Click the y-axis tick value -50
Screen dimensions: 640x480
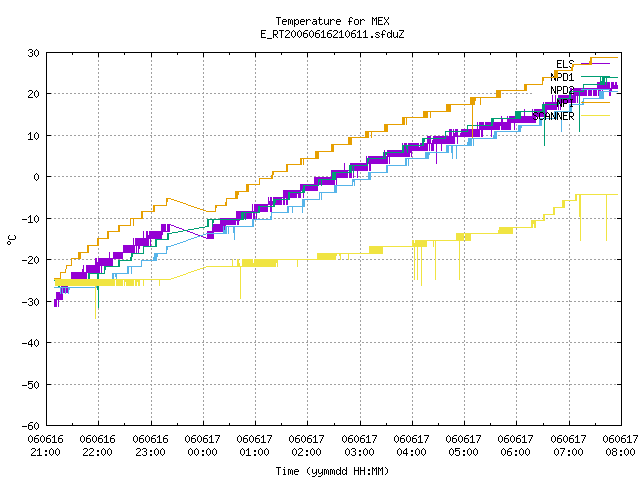[x=30, y=384]
